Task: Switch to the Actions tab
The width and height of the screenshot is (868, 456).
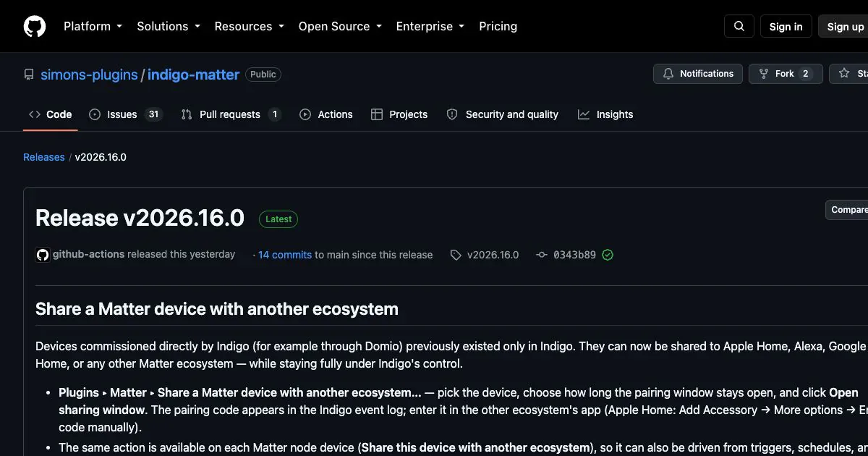Action: [x=326, y=114]
